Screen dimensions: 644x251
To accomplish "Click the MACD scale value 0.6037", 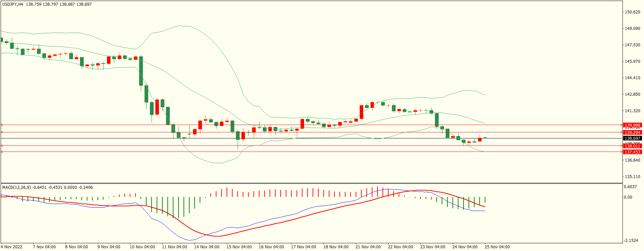I will click(x=630, y=187).
